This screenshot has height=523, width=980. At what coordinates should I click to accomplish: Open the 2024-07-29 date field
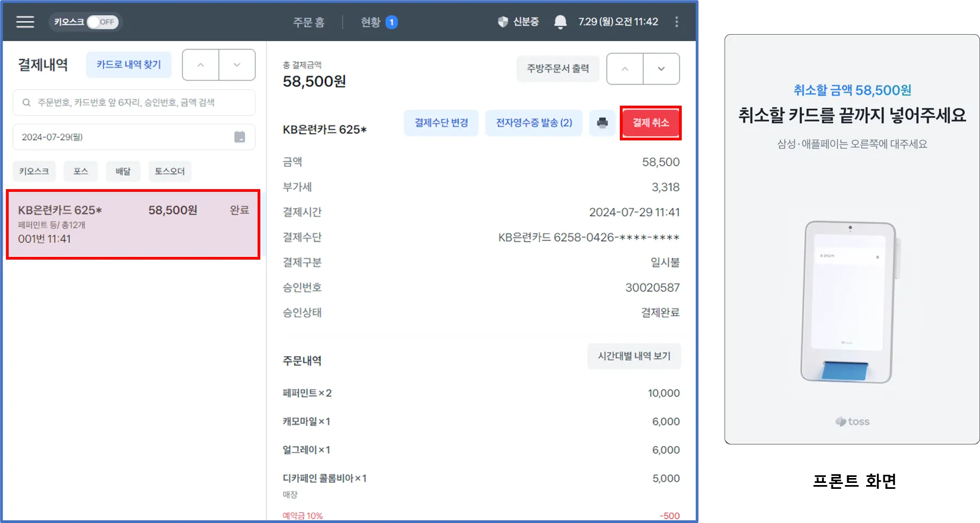[x=134, y=137]
